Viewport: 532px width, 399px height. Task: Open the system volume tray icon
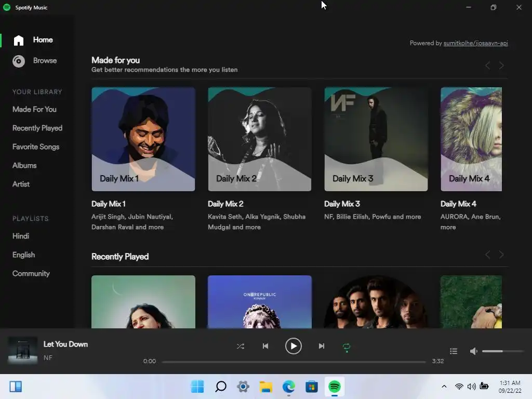(471, 387)
